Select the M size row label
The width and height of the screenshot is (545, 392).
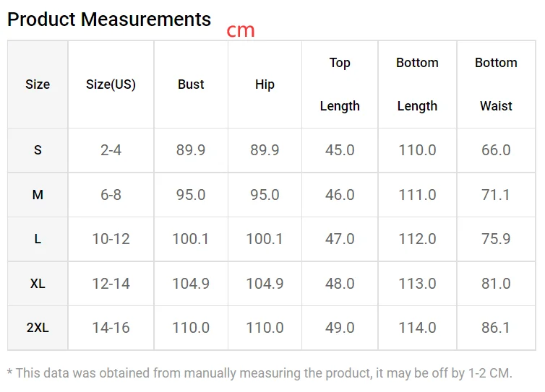[38, 195]
